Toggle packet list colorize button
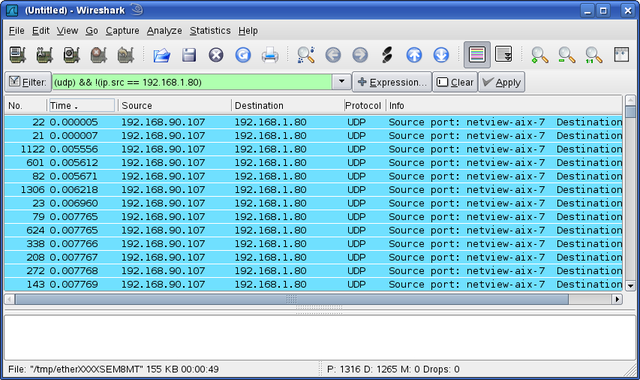Viewport: 640px width, 380px height. tap(477, 54)
